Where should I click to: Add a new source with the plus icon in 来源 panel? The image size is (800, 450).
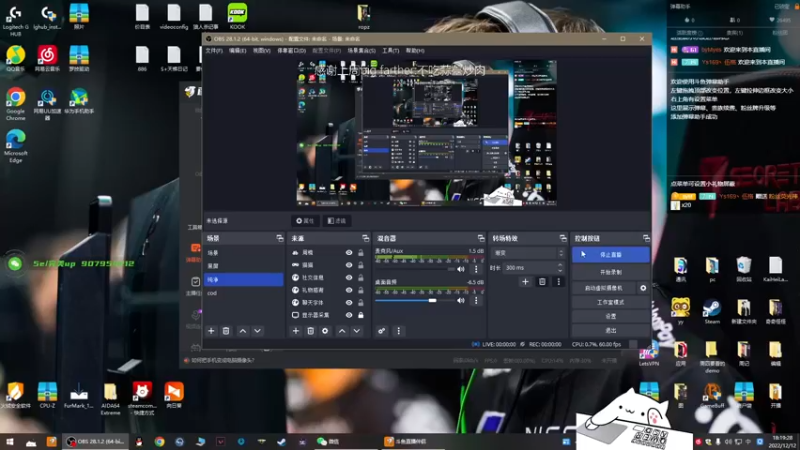[x=295, y=331]
